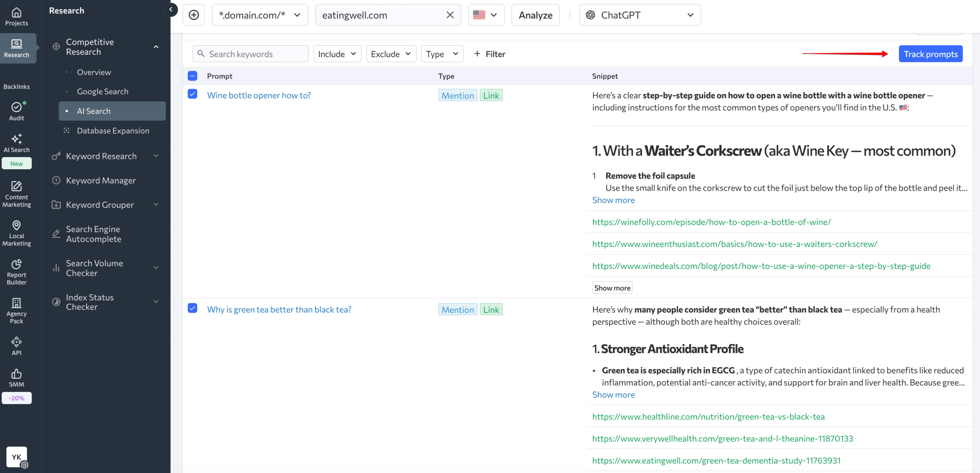Open Local Marketing pin icon
Viewport: 980px width, 473px height.
(16, 225)
